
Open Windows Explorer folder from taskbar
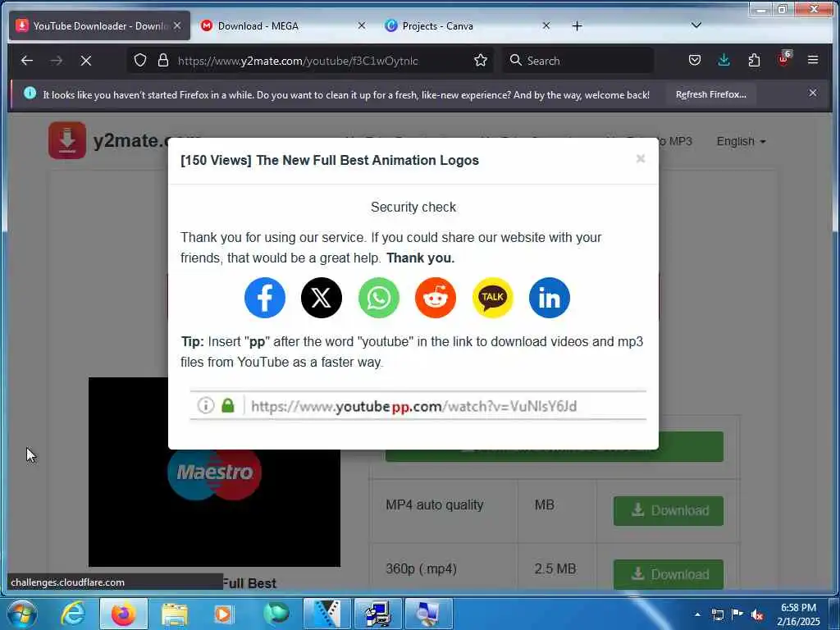(x=175, y=614)
